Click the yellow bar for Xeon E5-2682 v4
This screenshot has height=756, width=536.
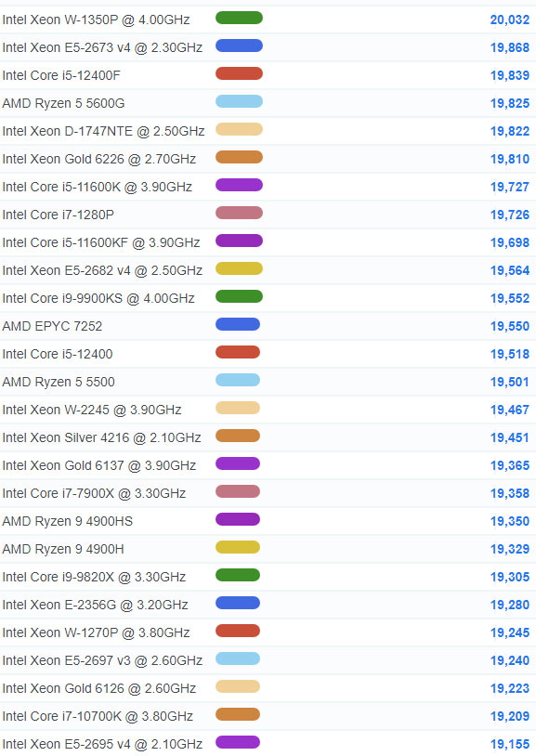tap(239, 268)
